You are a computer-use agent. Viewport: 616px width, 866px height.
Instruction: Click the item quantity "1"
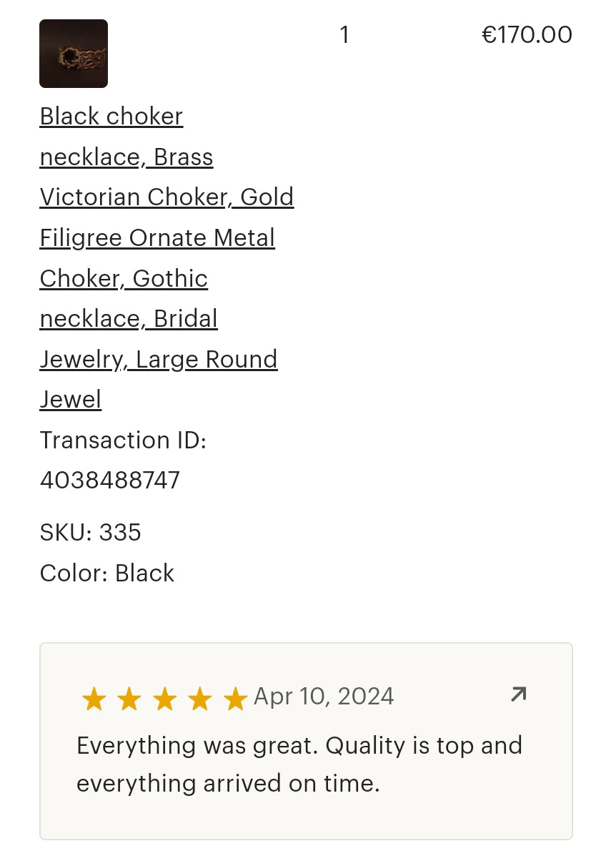pyautogui.click(x=344, y=34)
